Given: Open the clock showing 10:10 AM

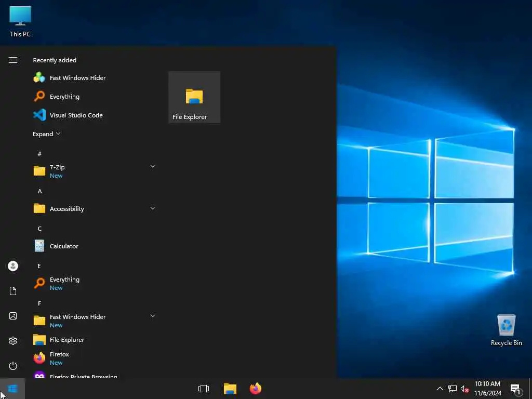Looking at the screenshot, I should 487,389.
